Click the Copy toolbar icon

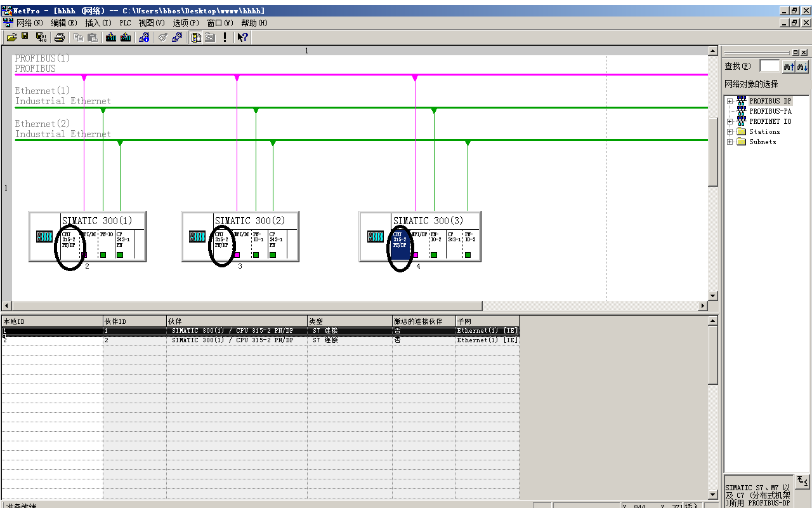pos(78,37)
